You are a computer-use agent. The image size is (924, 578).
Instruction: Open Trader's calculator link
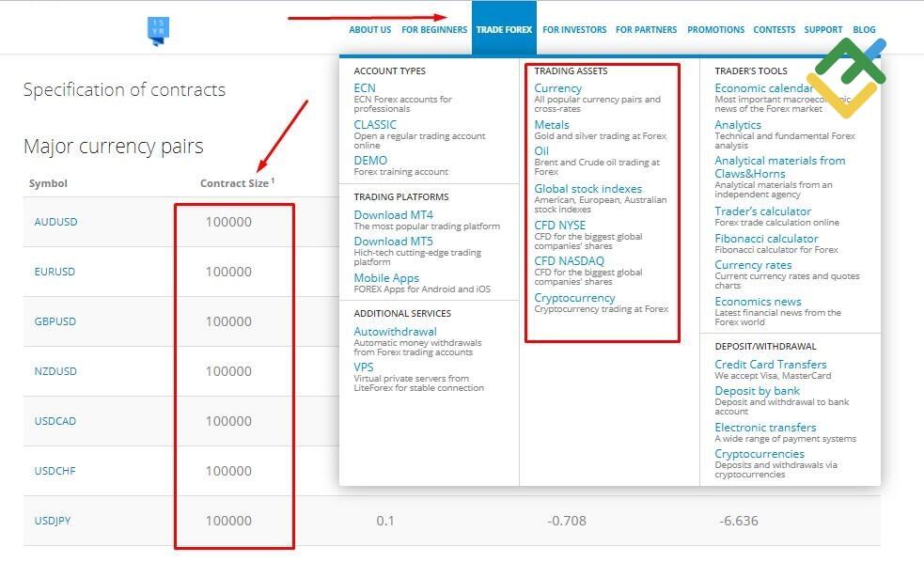pyautogui.click(x=762, y=211)
